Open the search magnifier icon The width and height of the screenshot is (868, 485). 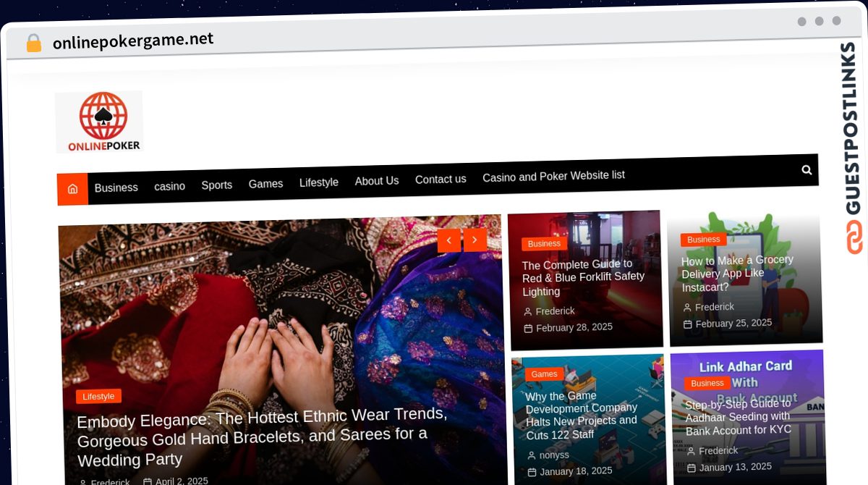point(807,170)
